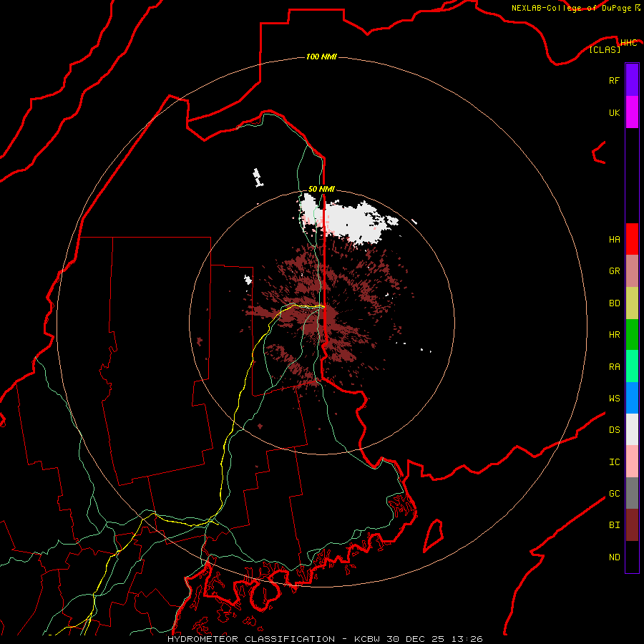The height and width of the screenshot is (644, 644).
Task: Click the small red-outlined offshore island
Action: coord(434,535)
